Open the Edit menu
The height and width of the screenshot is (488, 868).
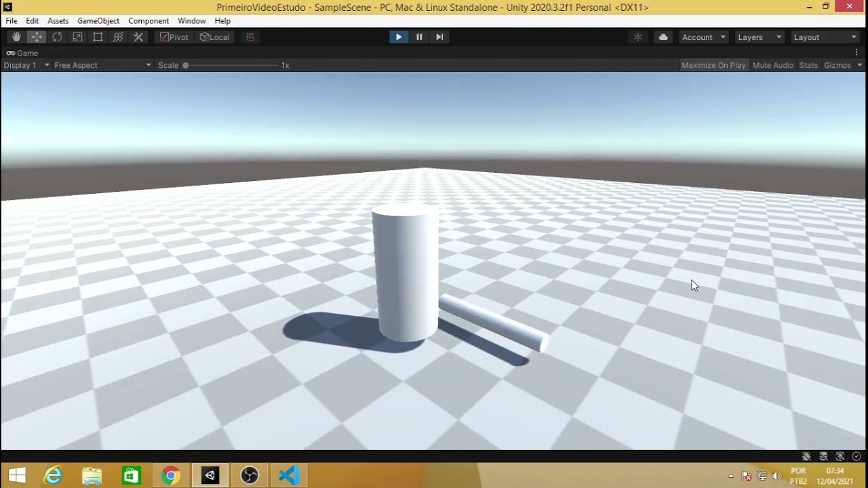33,21
